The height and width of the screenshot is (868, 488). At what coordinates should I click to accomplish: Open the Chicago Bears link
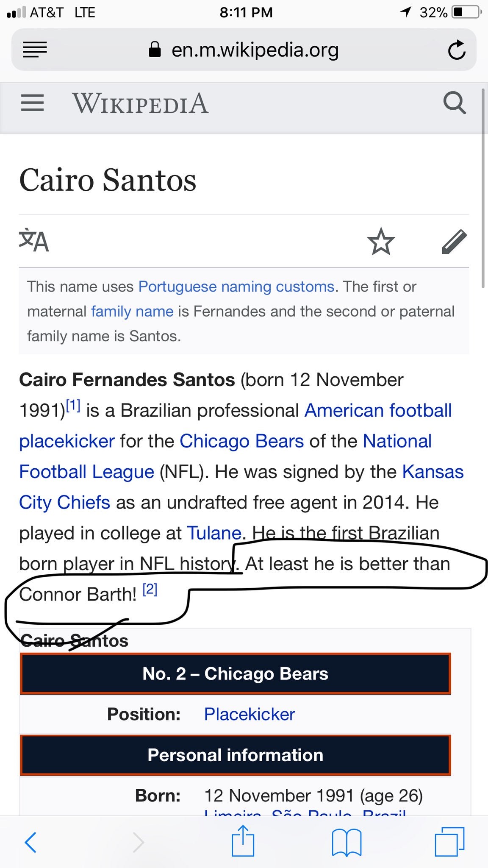coord(241,441)
